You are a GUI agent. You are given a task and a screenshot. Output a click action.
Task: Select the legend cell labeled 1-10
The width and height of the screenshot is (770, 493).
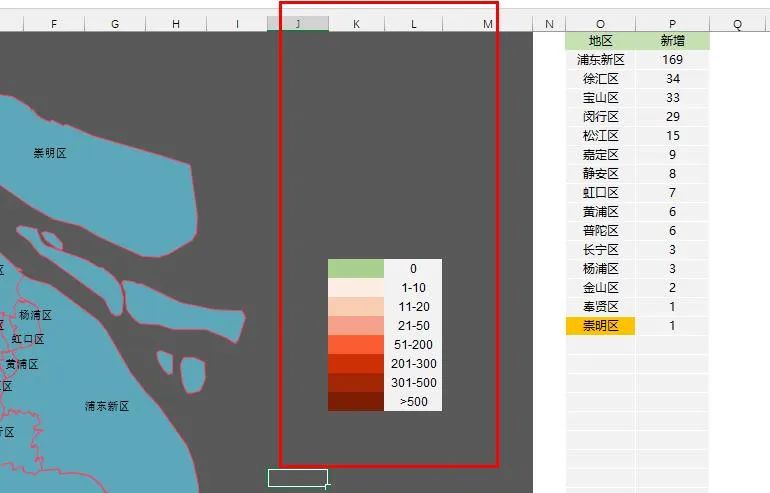tap(413, 288)
